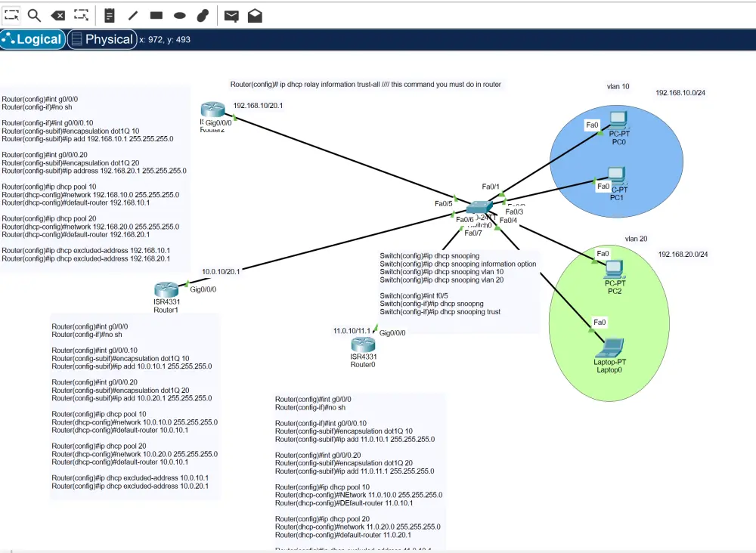Open the PC0 computer icon

tap(618, 119)
